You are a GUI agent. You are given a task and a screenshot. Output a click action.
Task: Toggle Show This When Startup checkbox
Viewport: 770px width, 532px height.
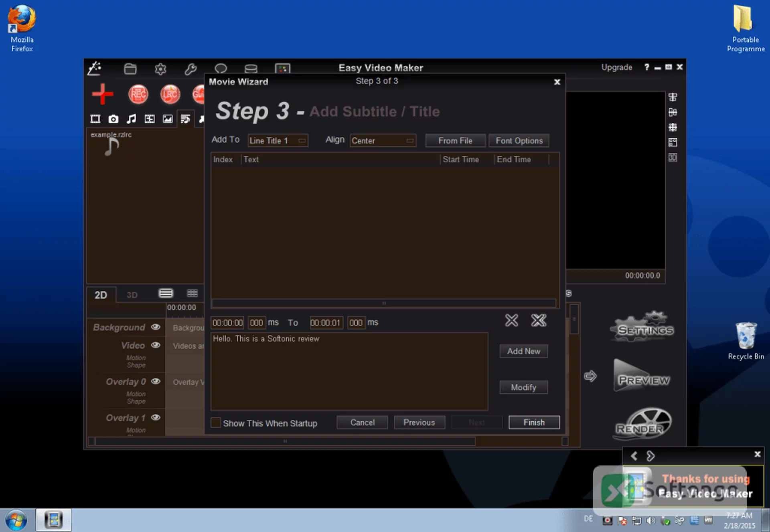pyautogui.click(x=216, y=423)
